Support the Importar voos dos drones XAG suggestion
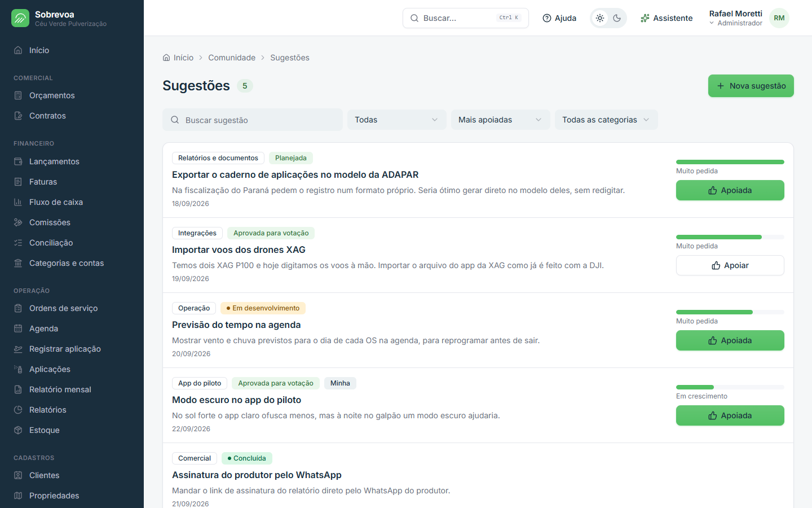Screen dimensions: 812x508 [730, 265]
